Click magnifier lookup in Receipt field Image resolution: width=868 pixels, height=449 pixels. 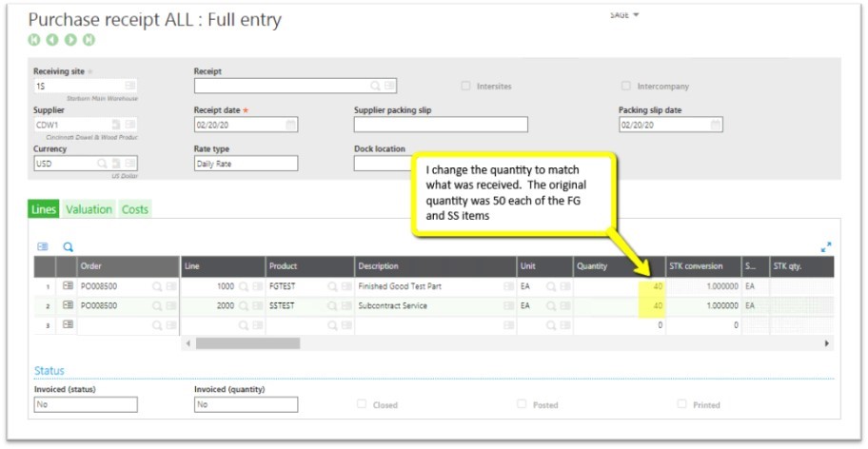376,86
